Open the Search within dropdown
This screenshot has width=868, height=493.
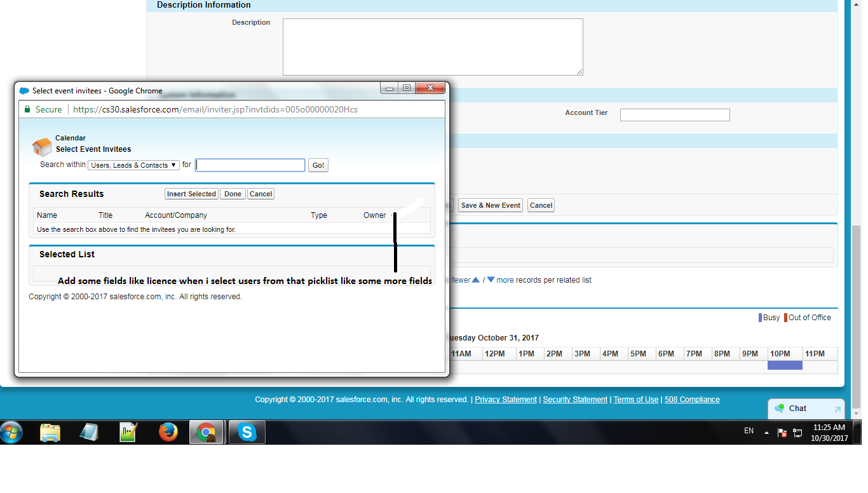(134, 165)
